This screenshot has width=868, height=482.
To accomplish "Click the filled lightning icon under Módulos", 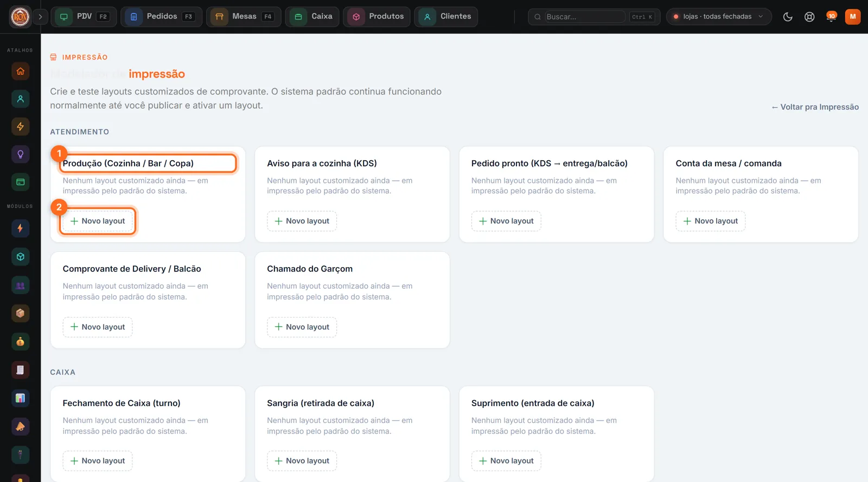I will [x=21, y=228].
